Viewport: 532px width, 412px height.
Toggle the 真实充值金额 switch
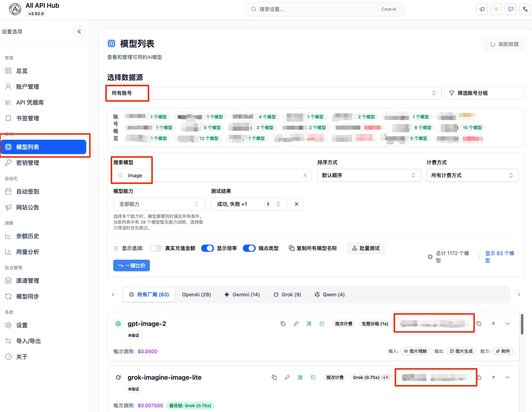point(156,248)
